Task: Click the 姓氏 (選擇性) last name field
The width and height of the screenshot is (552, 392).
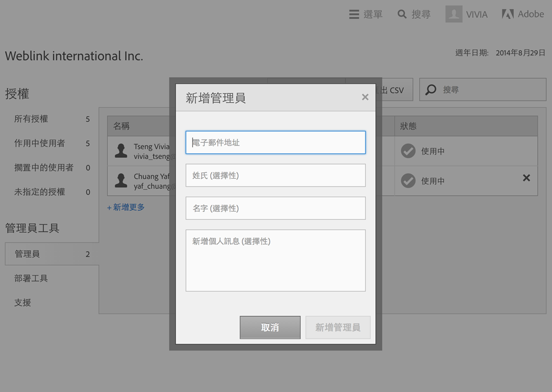Action: coord(275,175)
